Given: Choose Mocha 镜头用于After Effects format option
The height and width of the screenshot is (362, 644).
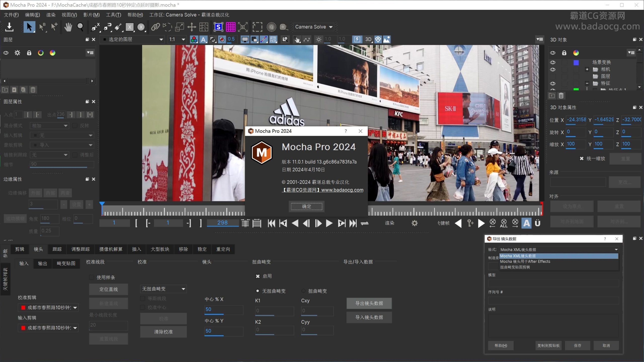Looking at the screenshot, I should 559,262.
